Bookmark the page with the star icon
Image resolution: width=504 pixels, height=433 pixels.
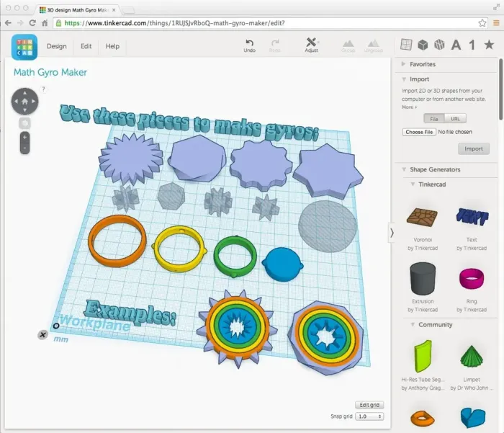tap(482, 23)
